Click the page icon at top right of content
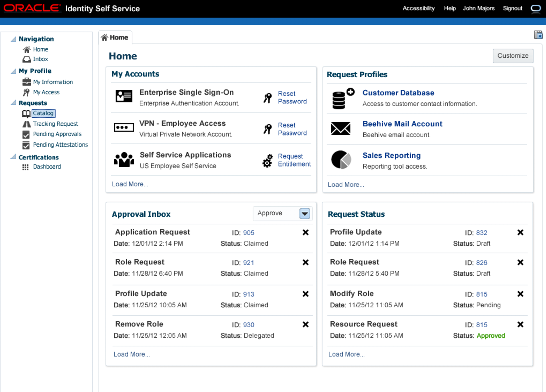 pyautogui.click(x=538, y=35)
